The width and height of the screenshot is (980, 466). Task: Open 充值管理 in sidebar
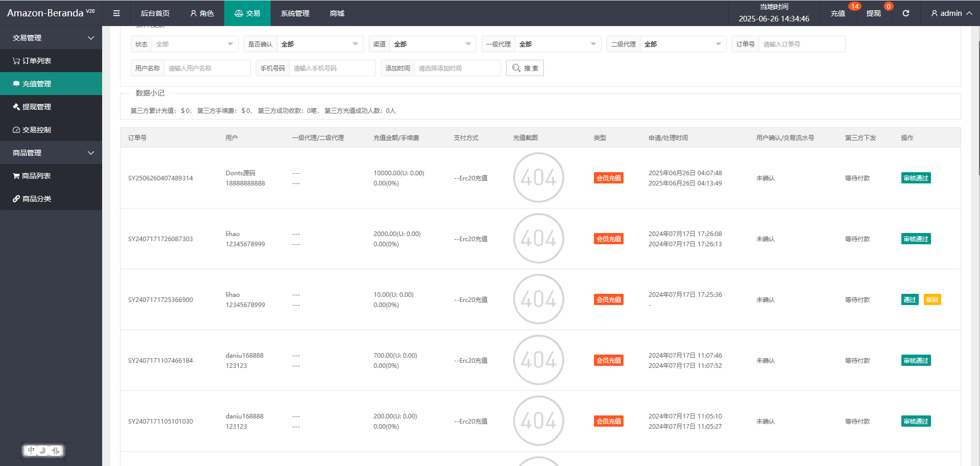(51, 84)
